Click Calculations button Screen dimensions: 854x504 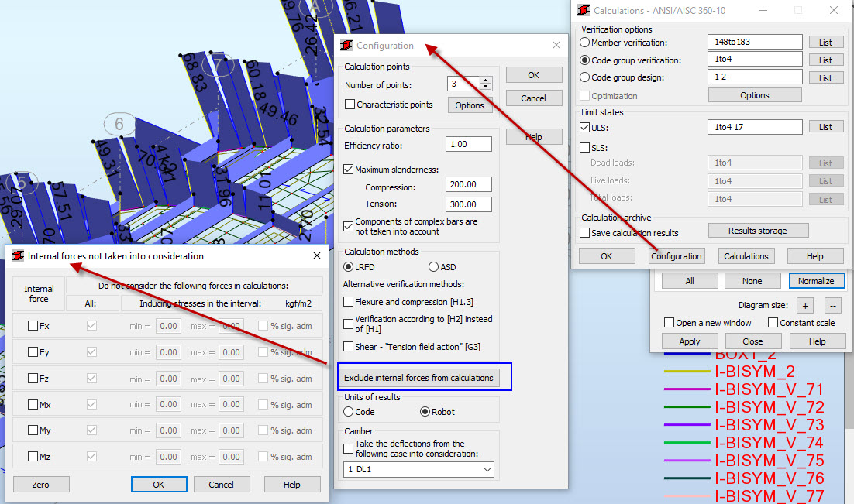tap(746, 255)
